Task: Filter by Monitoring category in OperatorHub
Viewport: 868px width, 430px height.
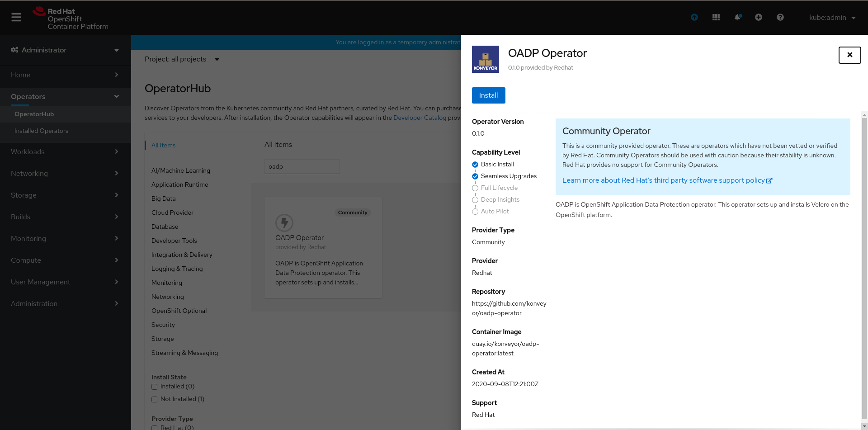Action: (167, 283)
